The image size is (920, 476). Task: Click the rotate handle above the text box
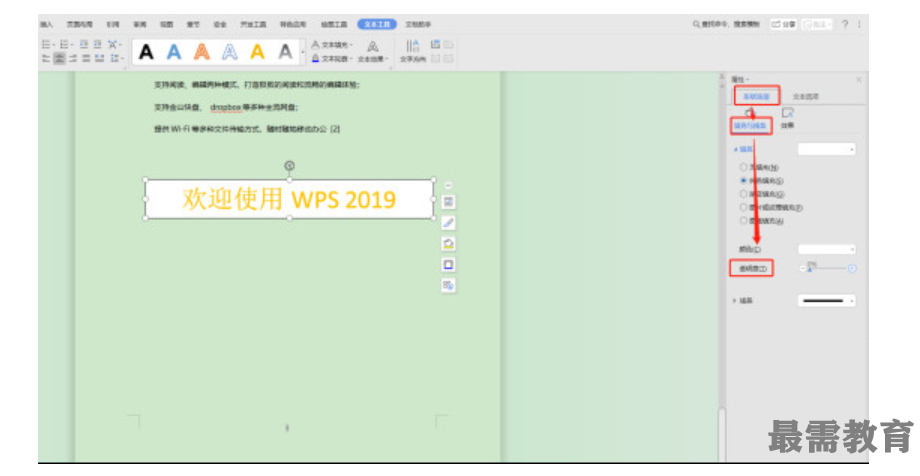289,166
